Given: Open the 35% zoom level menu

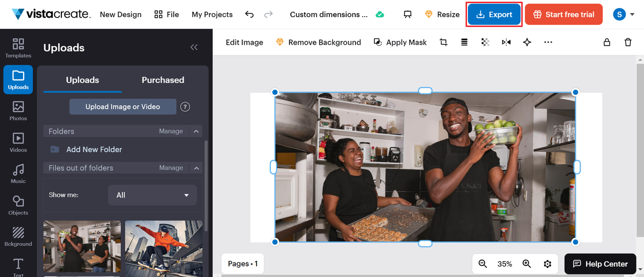Looking at the screenshot, I should [505, 264].
